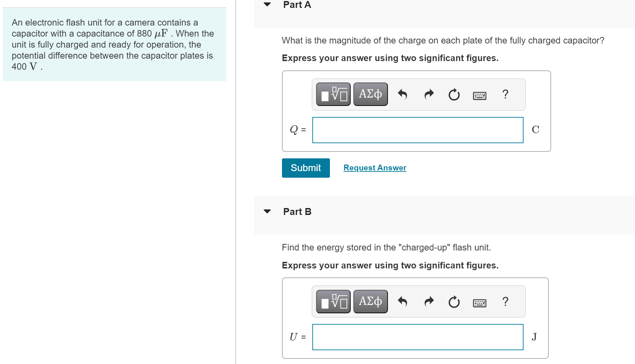Open the equation template editor in Part B
The height and width of the screenshot is (364, 635).
pyautogui.click(x=332, y=301)
